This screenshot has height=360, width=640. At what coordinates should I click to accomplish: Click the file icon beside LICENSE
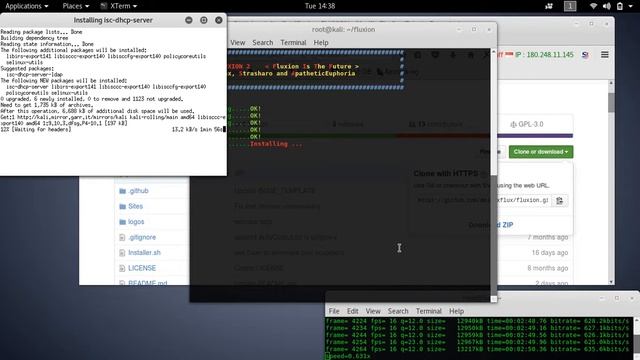(122, 268)
